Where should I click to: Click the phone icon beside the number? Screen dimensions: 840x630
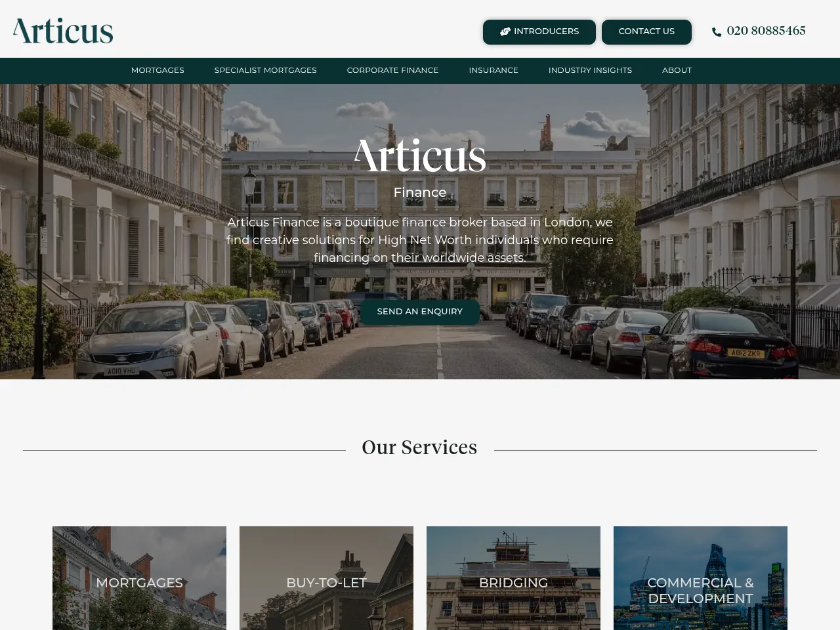[717, 31]
